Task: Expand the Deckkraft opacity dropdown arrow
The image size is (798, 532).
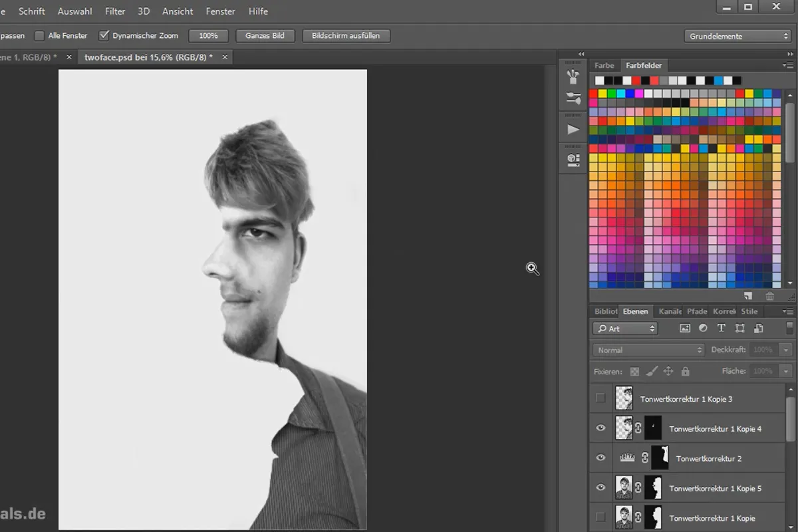Action: [x=786, y=350]
